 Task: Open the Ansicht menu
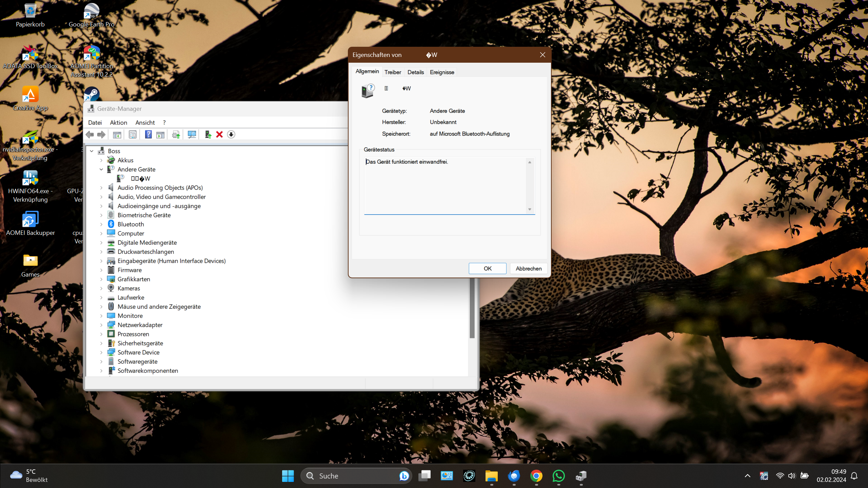(x=145, y=122)
